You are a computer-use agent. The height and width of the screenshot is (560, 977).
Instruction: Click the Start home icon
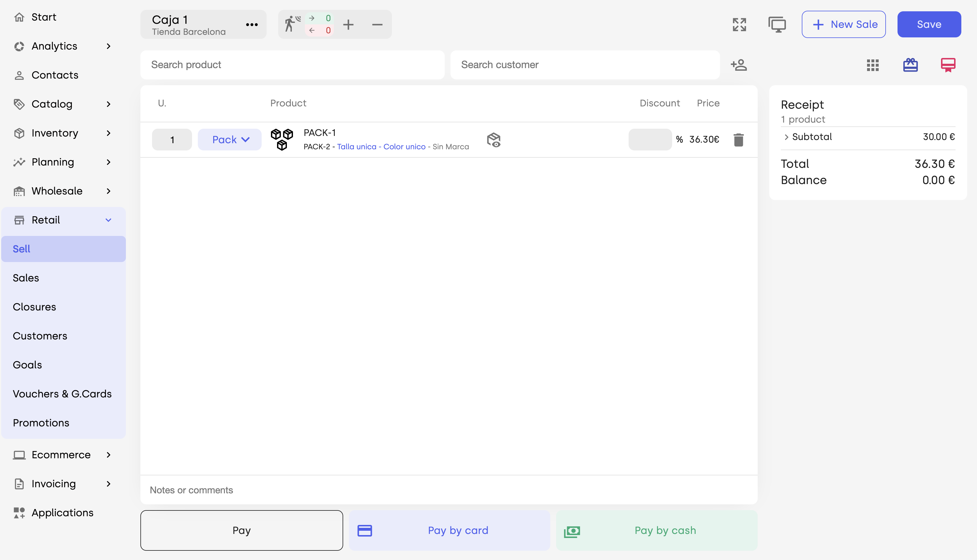[x=19, y=17]
